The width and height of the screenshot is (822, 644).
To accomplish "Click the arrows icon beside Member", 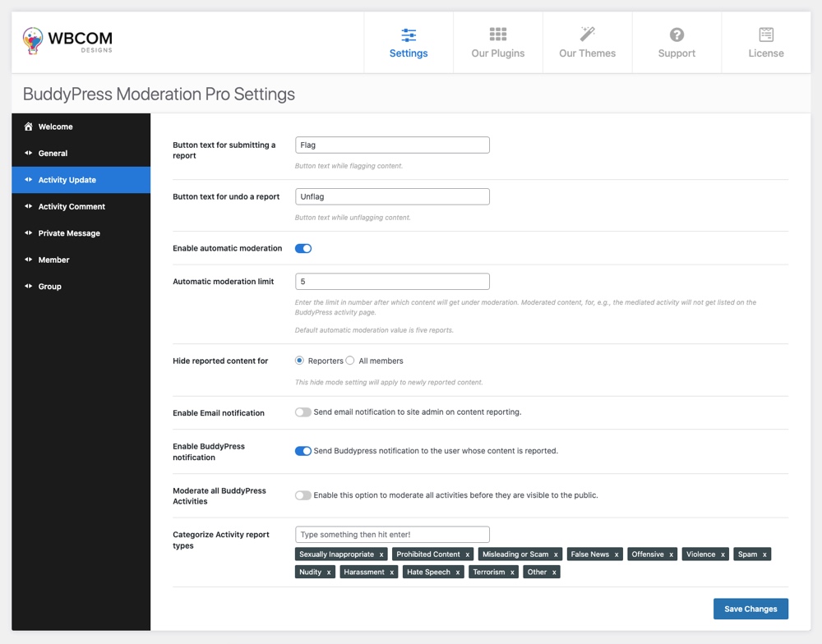I will (x=28, y=260).
